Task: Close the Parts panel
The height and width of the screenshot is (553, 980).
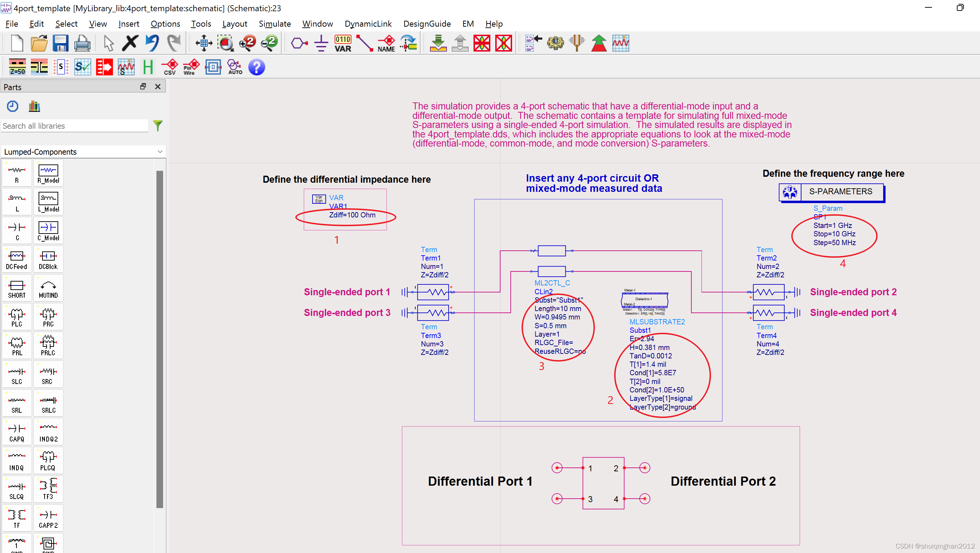Action: tap(158, 87)
